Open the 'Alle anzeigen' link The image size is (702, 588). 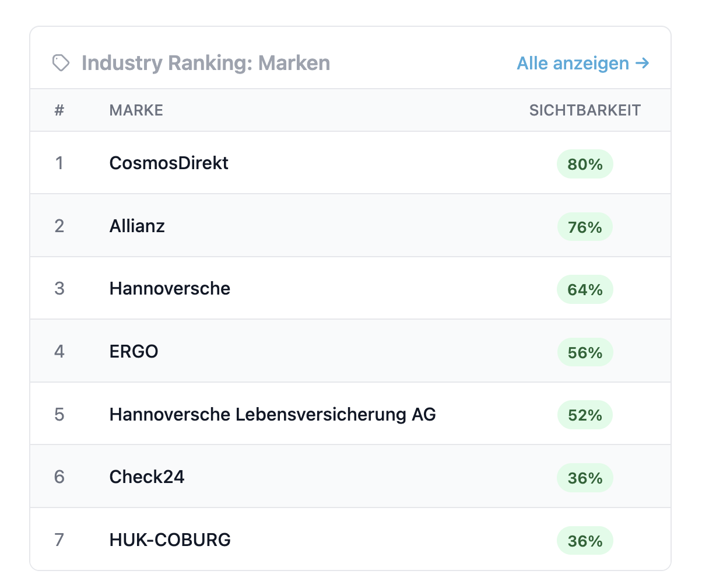(573, 63)
